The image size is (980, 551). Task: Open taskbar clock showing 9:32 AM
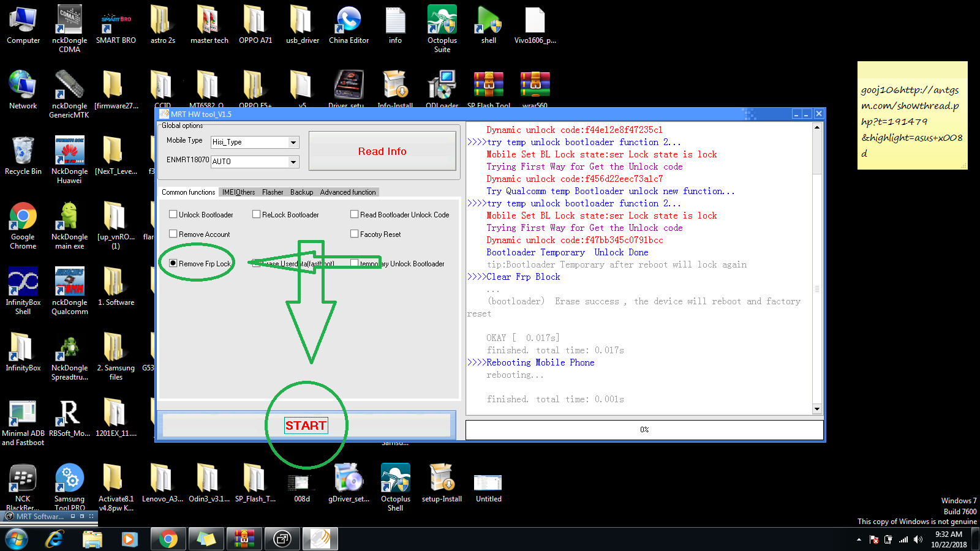tap(949, 539)
